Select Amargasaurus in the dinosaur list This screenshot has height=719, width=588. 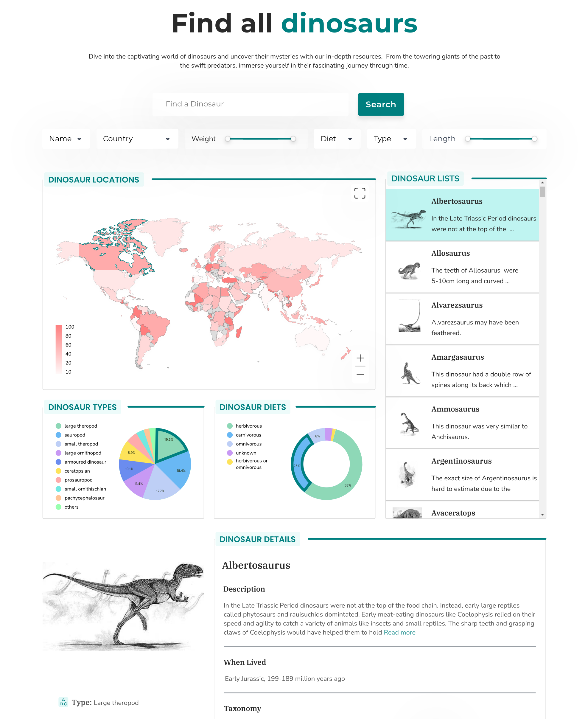click(x=462, y=371)
